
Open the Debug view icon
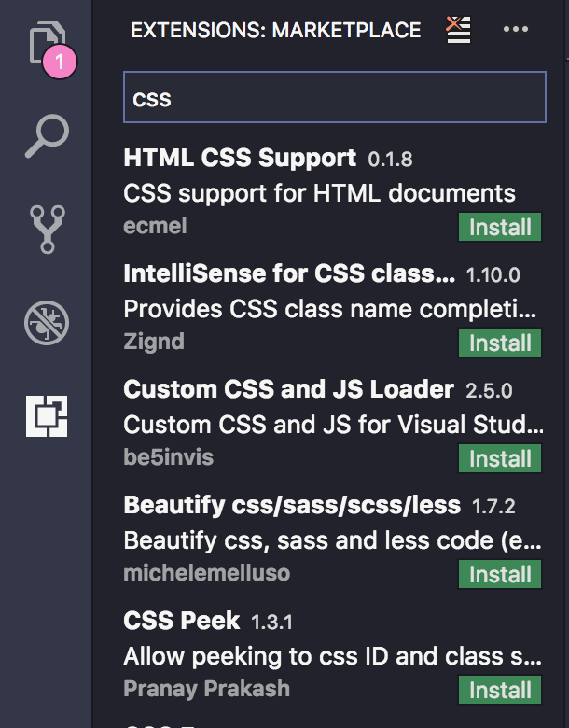click(46, 323)
